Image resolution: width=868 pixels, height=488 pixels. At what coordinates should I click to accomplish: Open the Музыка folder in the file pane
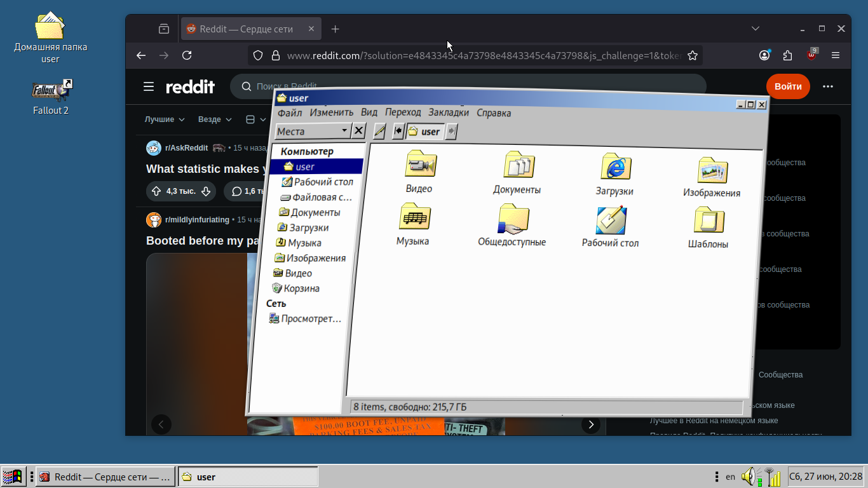click(x=414, y=224)
